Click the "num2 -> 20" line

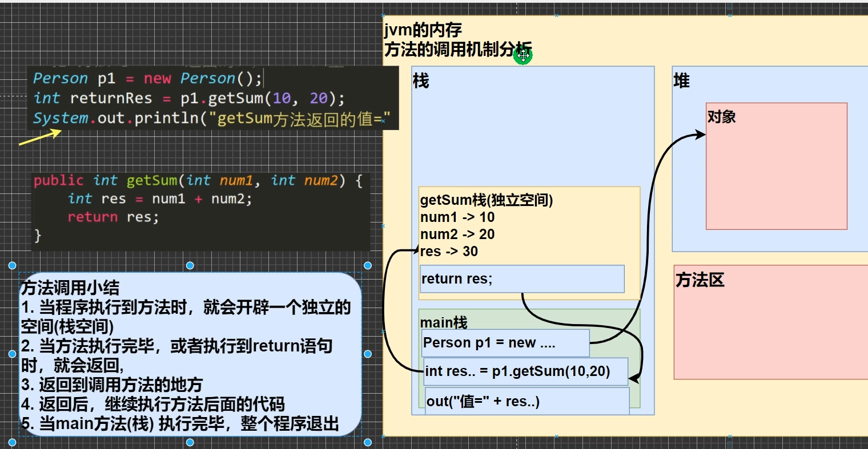pyautogui.click(x=457, y=234)
